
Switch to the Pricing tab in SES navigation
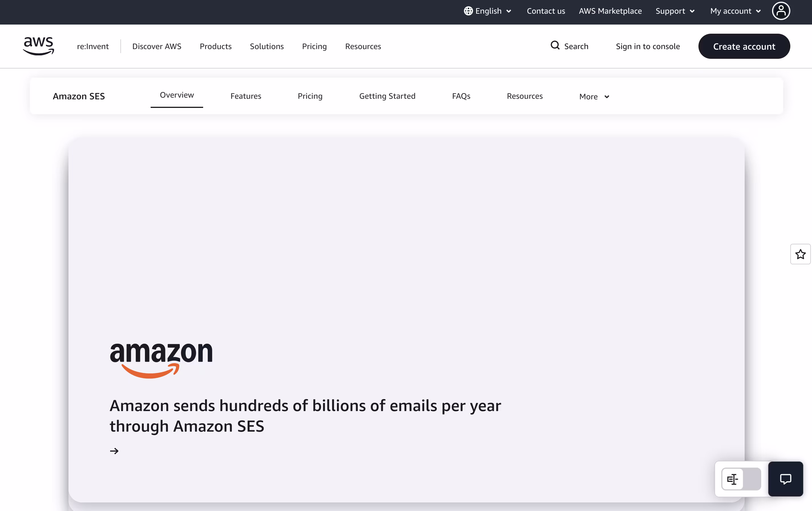[x=310, y=96]
